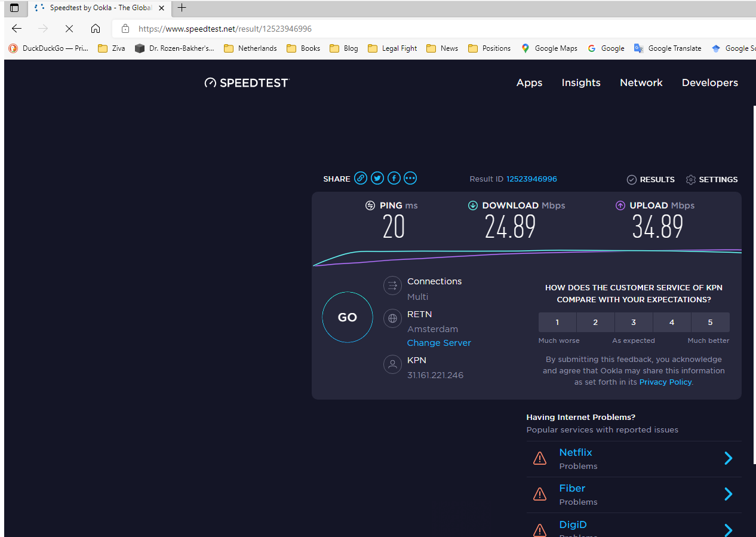756x537 pixels.
Task: Open Google Maps bookmark
Action: 549,48
